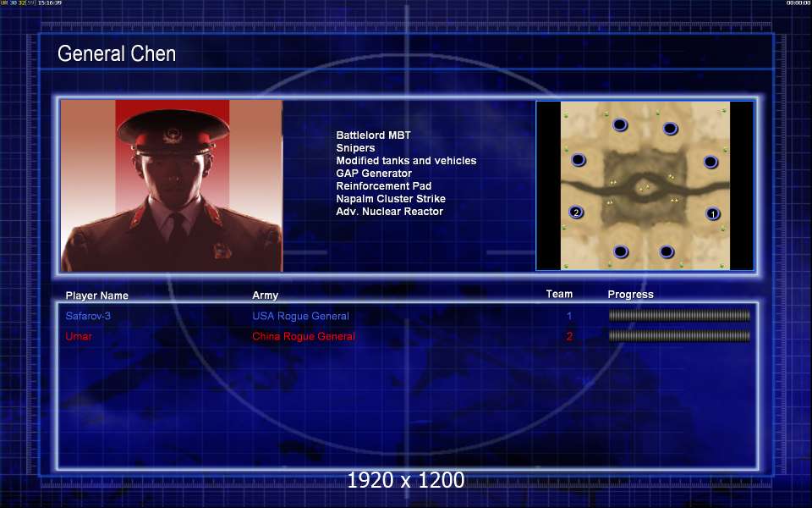
Task: Click the 'Progress' column header
Action: coord(630,295)
